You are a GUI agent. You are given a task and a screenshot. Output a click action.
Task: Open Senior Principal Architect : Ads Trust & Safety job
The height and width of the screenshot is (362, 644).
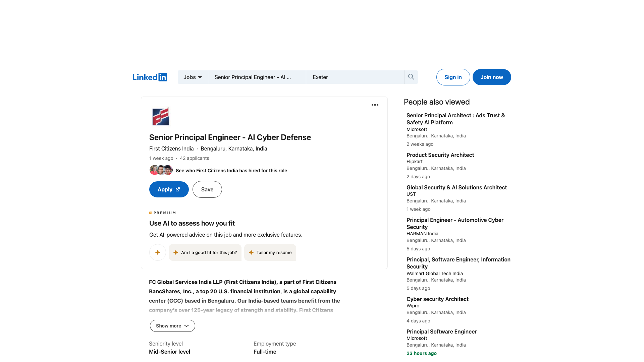(x=455, y=119)
